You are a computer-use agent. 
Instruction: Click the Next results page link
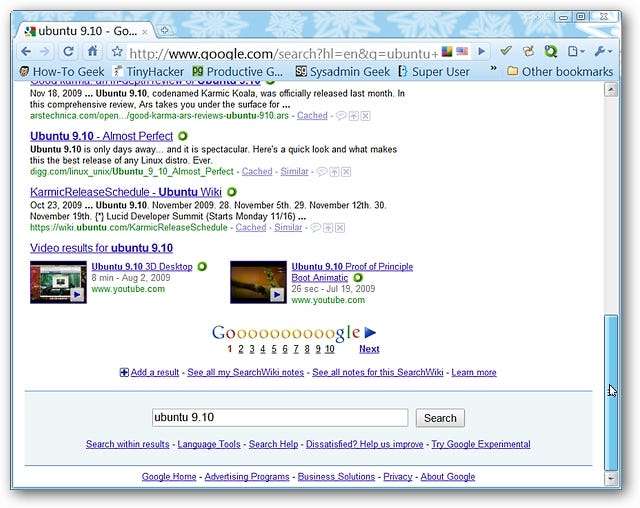pos(369,349)
